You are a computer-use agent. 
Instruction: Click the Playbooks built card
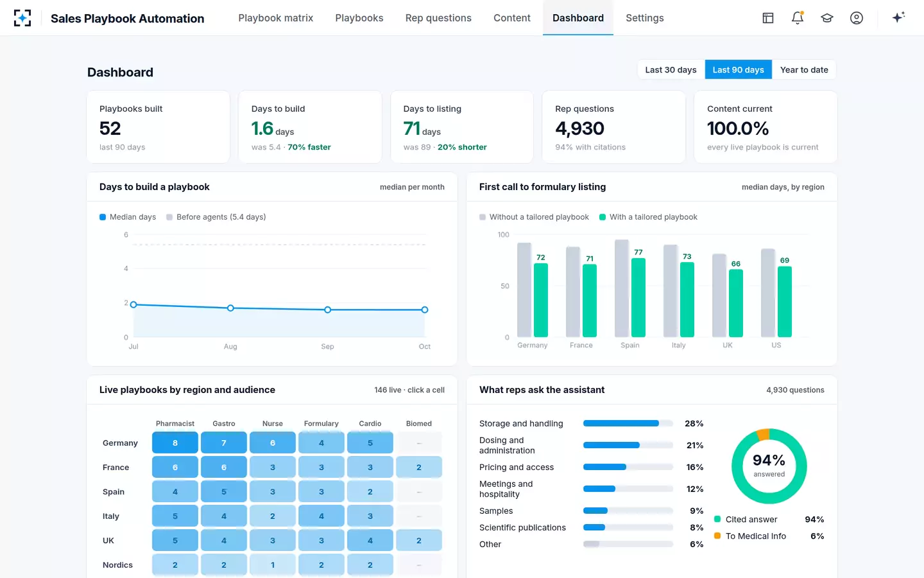click(x=158, y=127)
